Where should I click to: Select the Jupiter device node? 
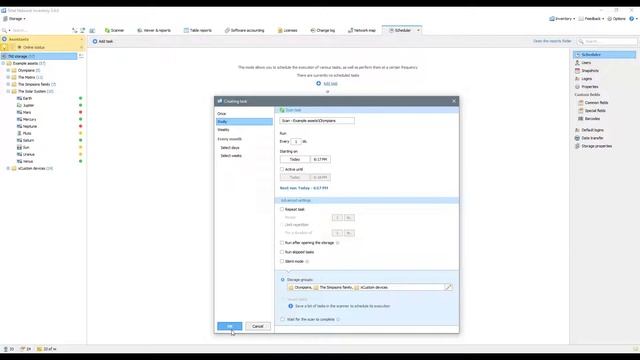(29, 105)
